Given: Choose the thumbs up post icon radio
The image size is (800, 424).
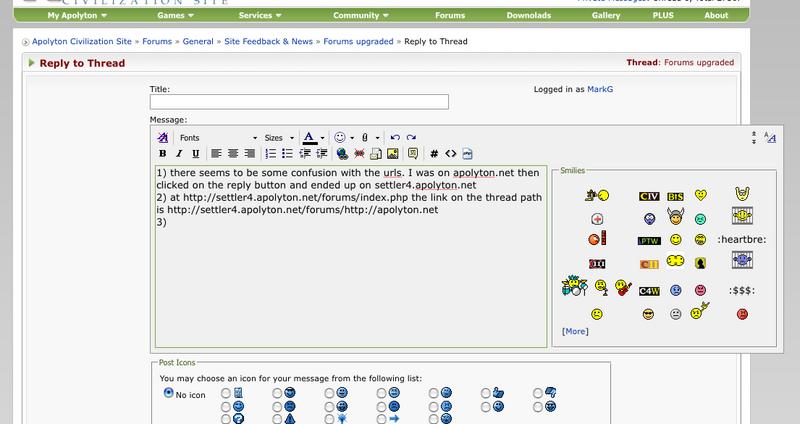Looking at the screenshot, I should (x=485, y=393).
